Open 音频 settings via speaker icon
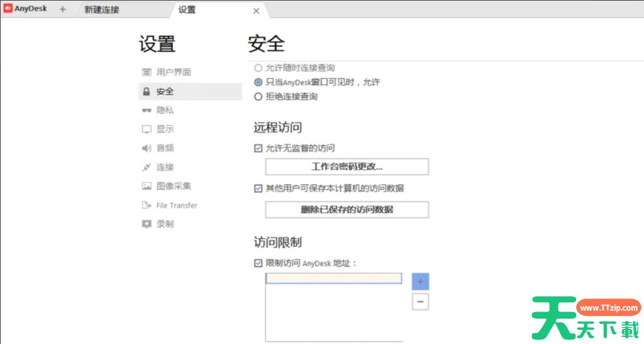The image size is (644, 344). (x=147, y=149)
